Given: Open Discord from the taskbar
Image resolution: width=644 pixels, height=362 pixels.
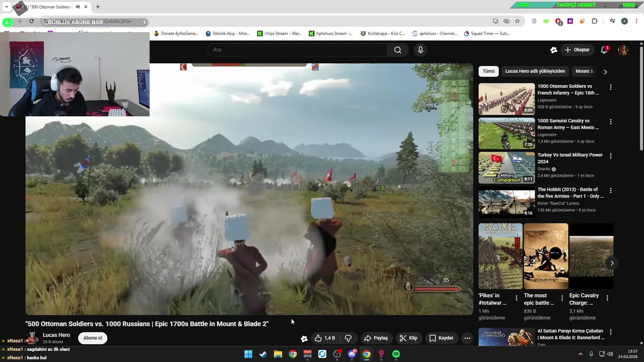Looking at the screenshot, I should pos(352,354).
